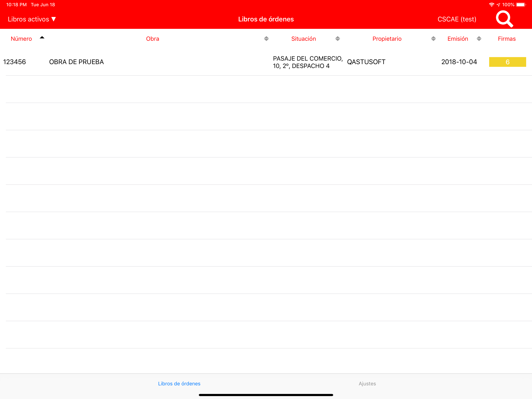This screenshot has height=399, width=532.
Task: Click the Propietario column sort arrows
Action: pos(433,39)
